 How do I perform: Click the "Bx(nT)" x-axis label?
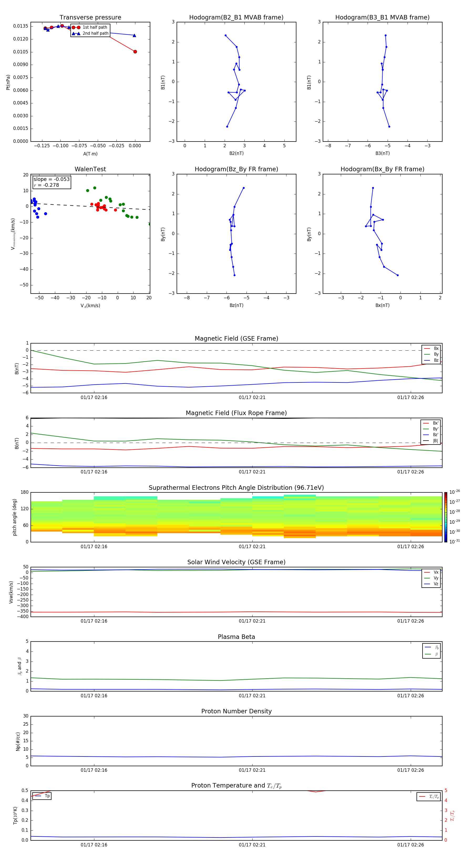point(382,305)
